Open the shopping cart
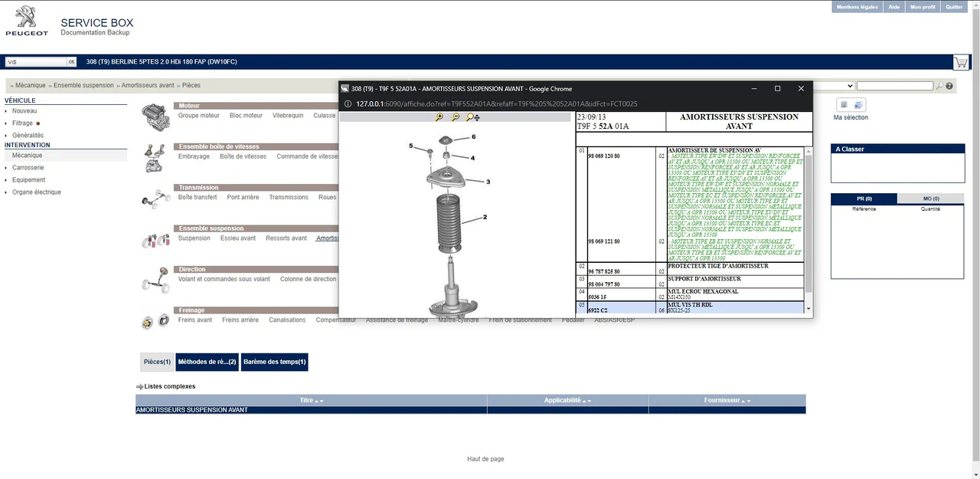980x479 pixels. click(961, 61)
